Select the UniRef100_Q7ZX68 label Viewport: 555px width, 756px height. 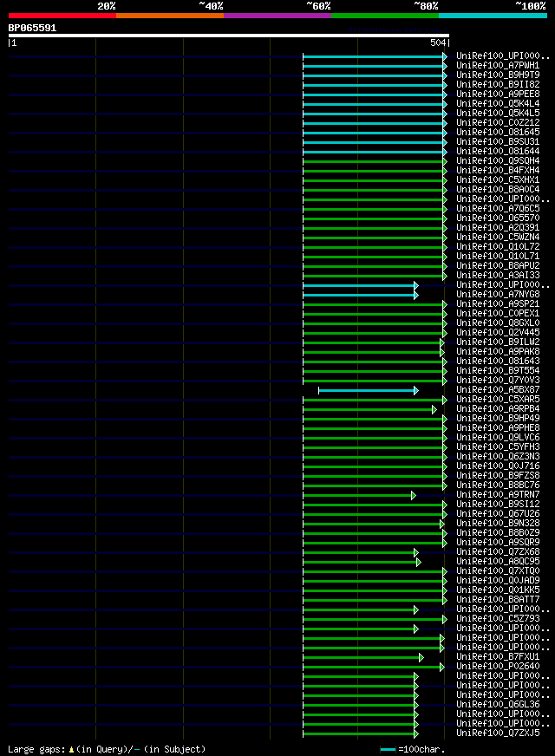pyautogui.click(x=498, y=552)
